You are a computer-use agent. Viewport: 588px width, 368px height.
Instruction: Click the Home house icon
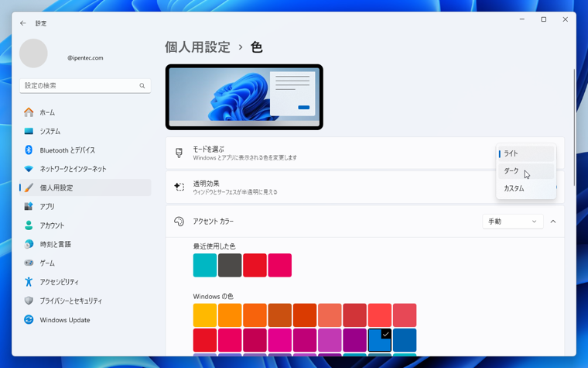click(x=29, y=112)
